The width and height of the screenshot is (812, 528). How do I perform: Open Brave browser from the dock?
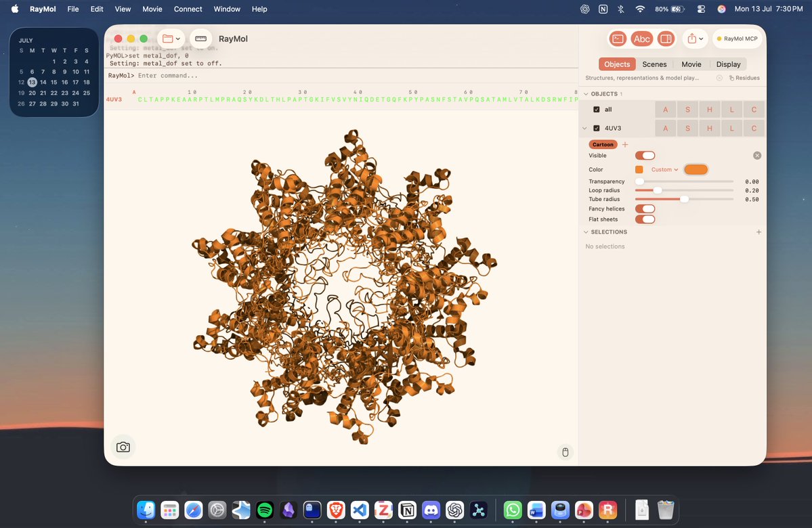click(x=336, y=510)
